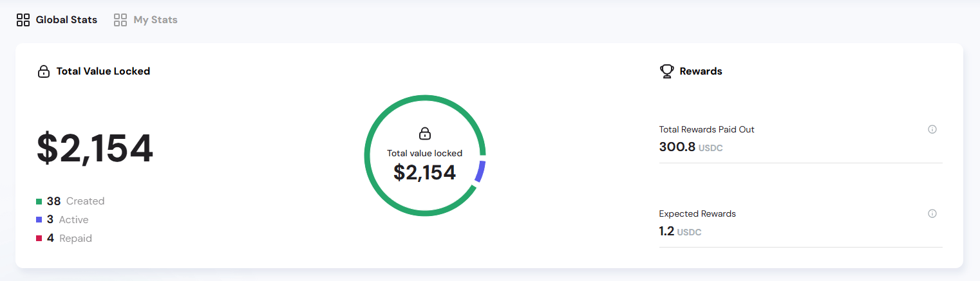Open info tooltip for Expected Rewards
The image size is (980, 281).
[932, 213]
